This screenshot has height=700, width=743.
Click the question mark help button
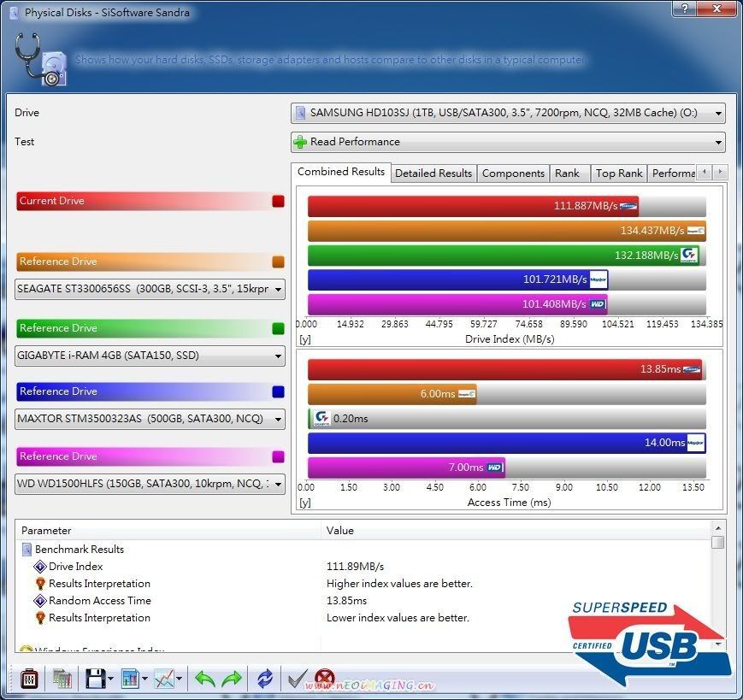(x=684, y=8)
